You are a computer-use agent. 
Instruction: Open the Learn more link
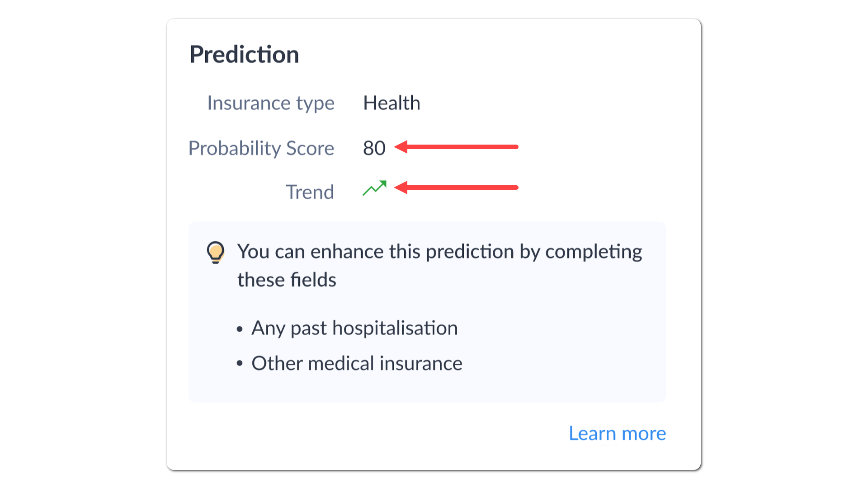coord(617,433)
